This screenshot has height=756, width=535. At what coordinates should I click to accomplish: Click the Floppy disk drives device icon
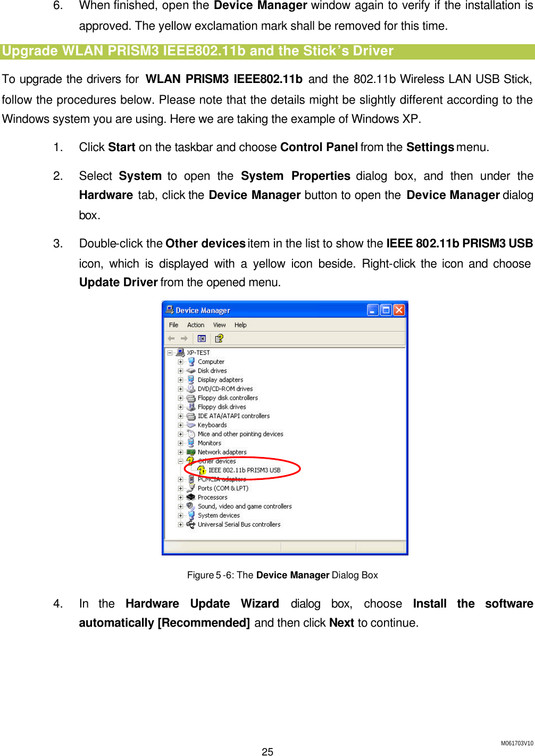click(x=191, y=406)
